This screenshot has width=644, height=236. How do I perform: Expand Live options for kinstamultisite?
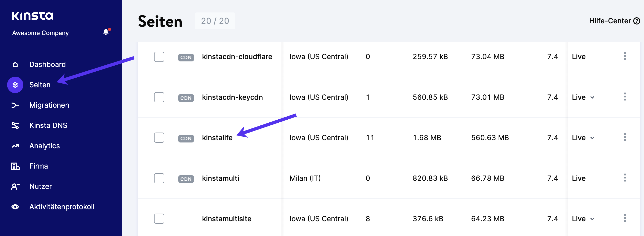point(592,218)
